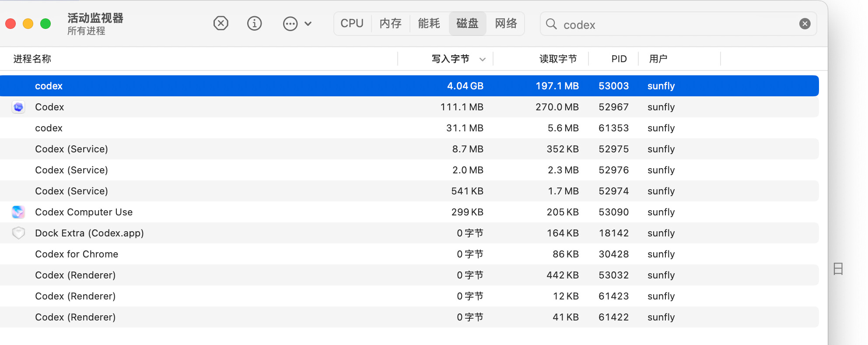This screenshot has width=868, height=345.
Task: Select the Dock Extra (Codex.app) process
Action: 409,233
